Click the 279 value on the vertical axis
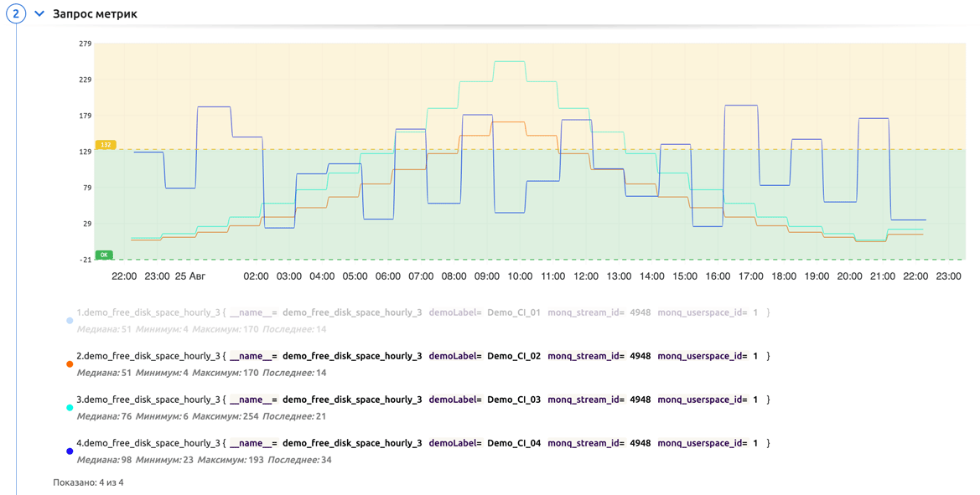Viewport: 980px width, 495px height. coord(85,44)
